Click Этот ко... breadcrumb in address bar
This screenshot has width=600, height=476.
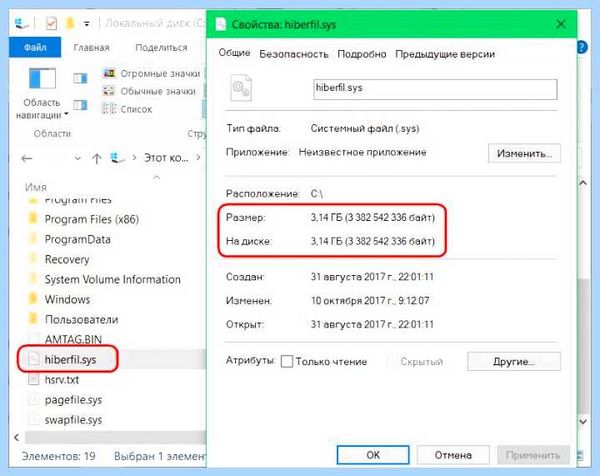(166, 157)
